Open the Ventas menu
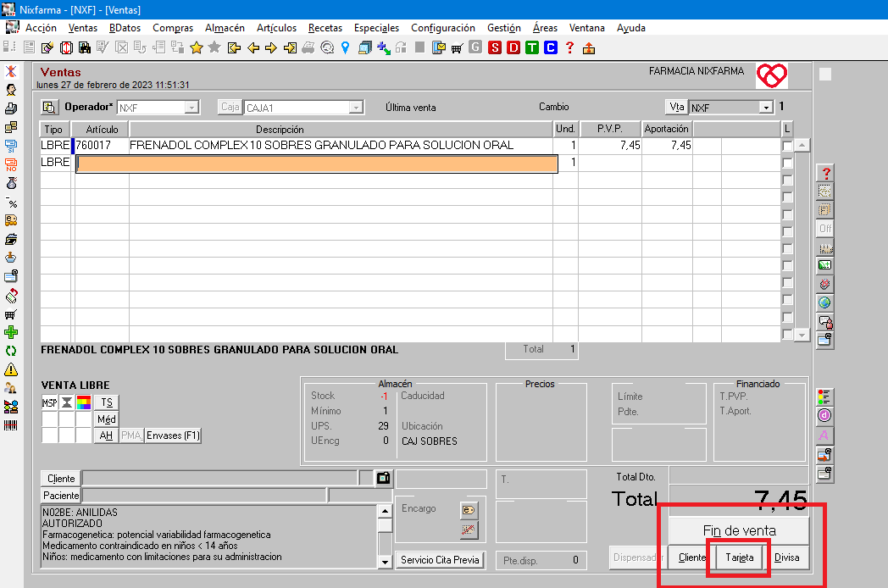 (x=83, y=28)
